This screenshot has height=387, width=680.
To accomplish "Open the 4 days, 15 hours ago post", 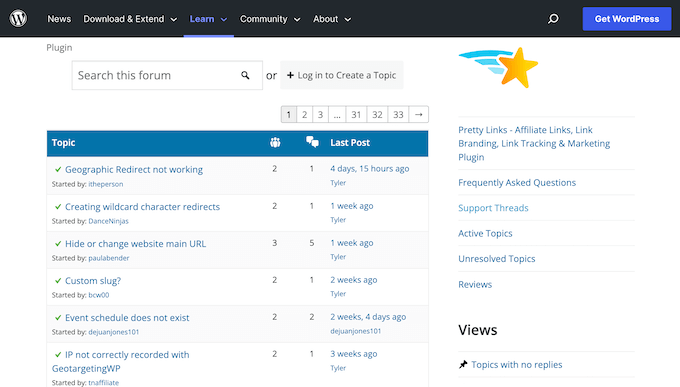I will coord(369,169).
